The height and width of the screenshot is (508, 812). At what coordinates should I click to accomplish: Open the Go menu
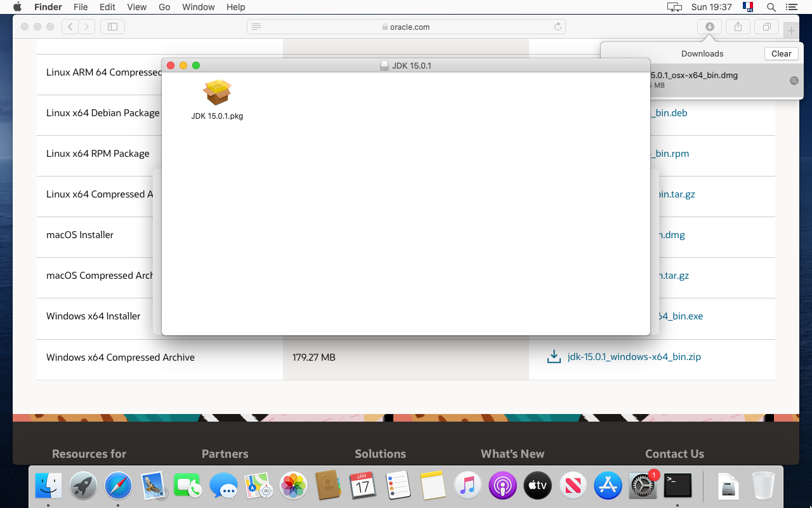[164, 7]
